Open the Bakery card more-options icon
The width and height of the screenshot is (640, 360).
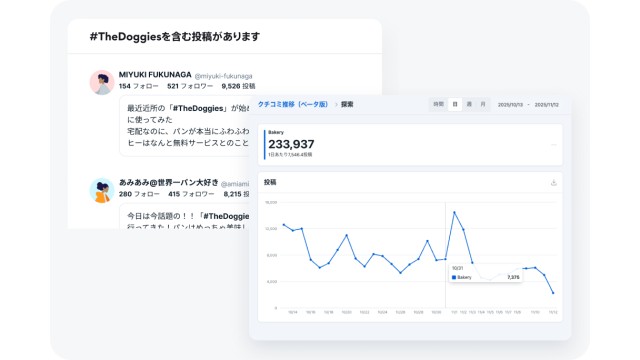(x=553, y=145)
